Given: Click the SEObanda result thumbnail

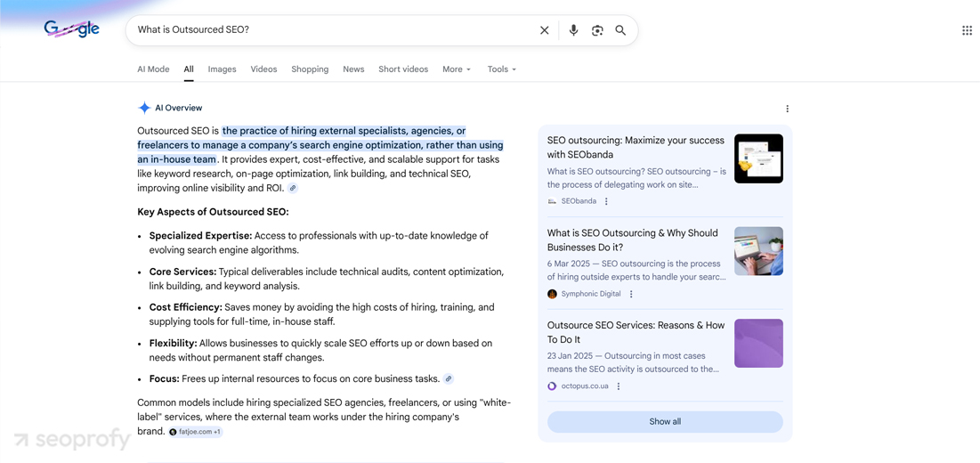Looking at the screenshot, I should 758,158.
